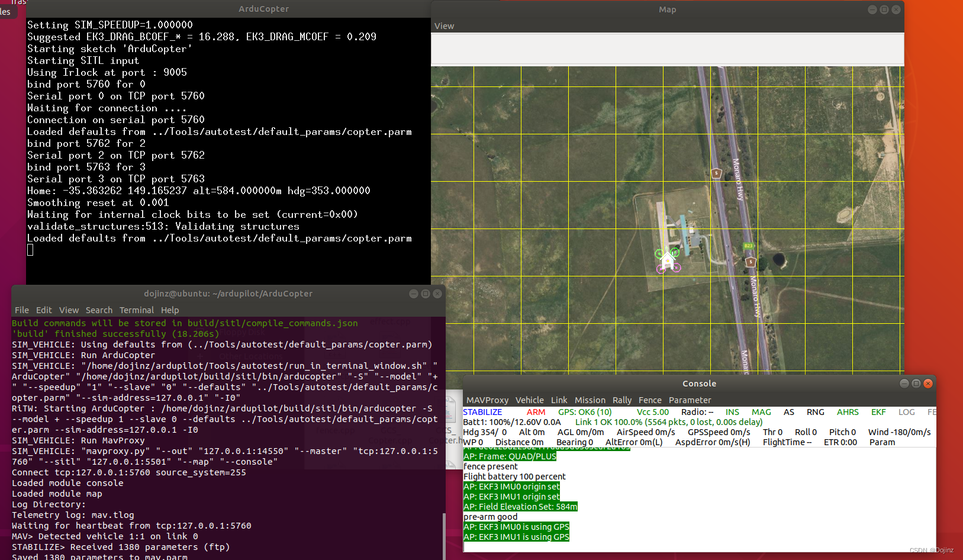Click the AS airspeed status indicator

coord(788,411)
